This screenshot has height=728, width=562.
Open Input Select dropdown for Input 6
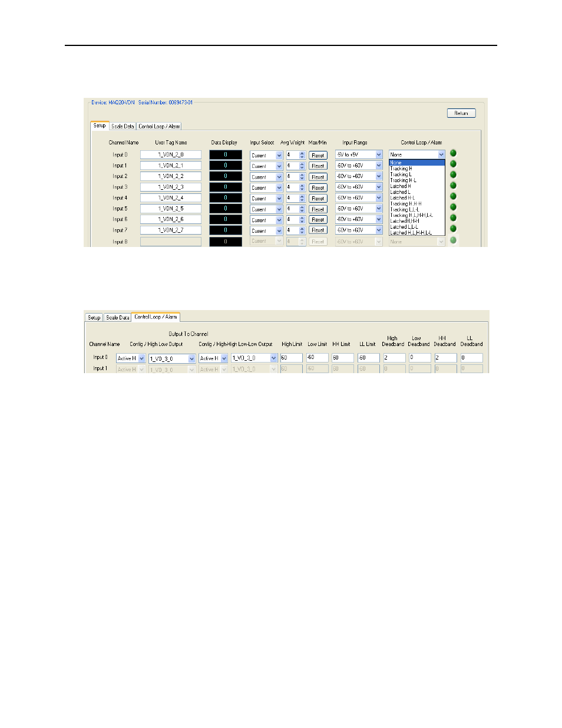pos(266,219)
